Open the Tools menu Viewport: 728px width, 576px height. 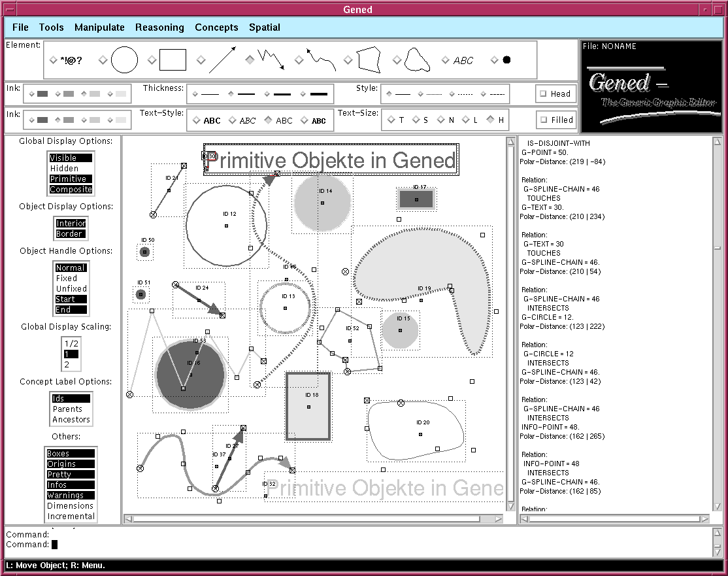coord(52,27)
